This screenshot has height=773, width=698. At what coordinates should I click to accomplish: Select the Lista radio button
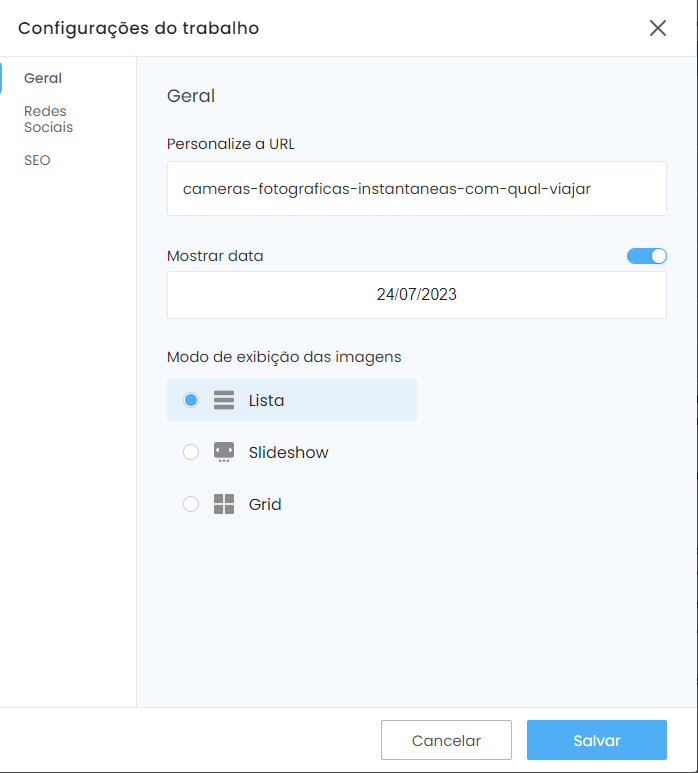pos(191,400)
